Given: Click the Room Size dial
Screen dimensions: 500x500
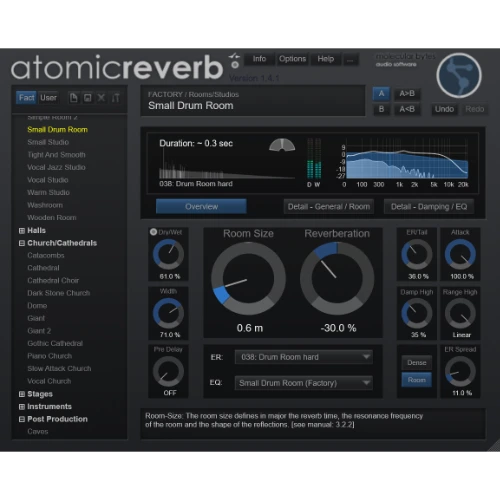Looking at the screenshot, I should [x=248, y=278].
